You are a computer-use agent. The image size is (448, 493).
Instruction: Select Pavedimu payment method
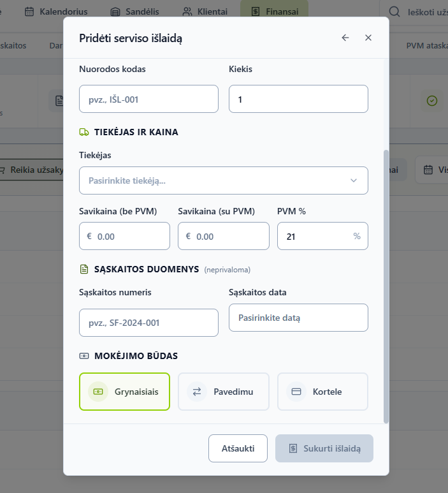tap(224, 392)
